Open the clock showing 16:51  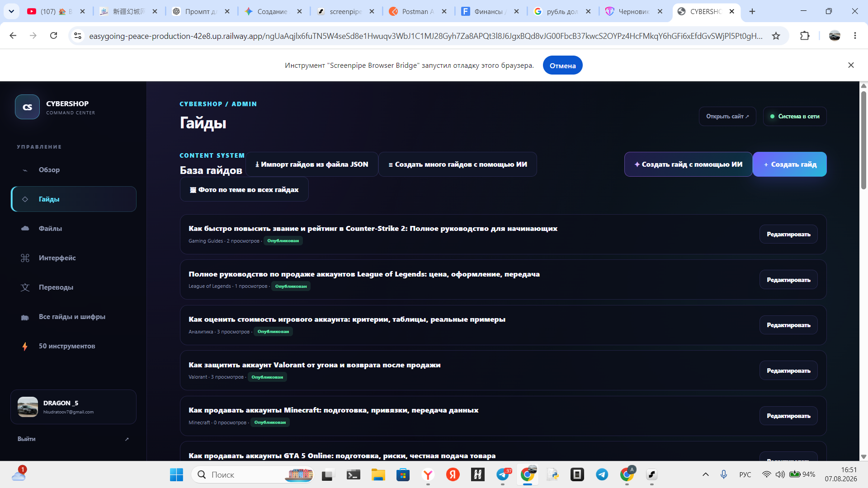pyautogui.click(x=840, y=474)
